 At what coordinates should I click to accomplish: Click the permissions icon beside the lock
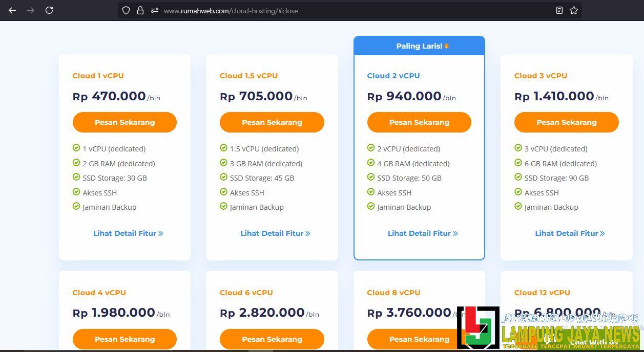[x=154, y=10]
